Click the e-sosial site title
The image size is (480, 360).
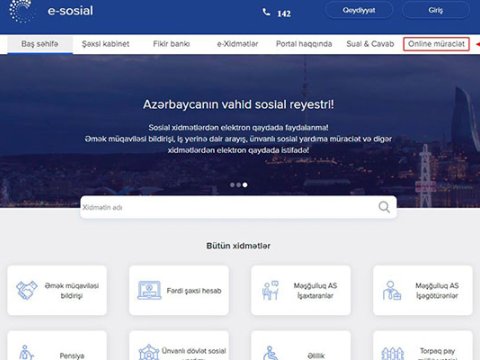(70, 11)
